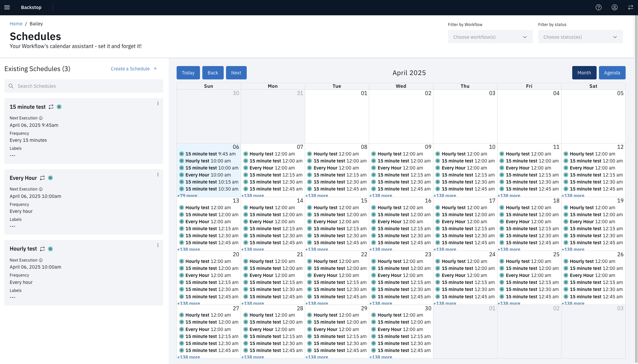Open the Every Hour schedule overflow menu
This screenshot has height=364, width=638.
[x=158, y=175]
